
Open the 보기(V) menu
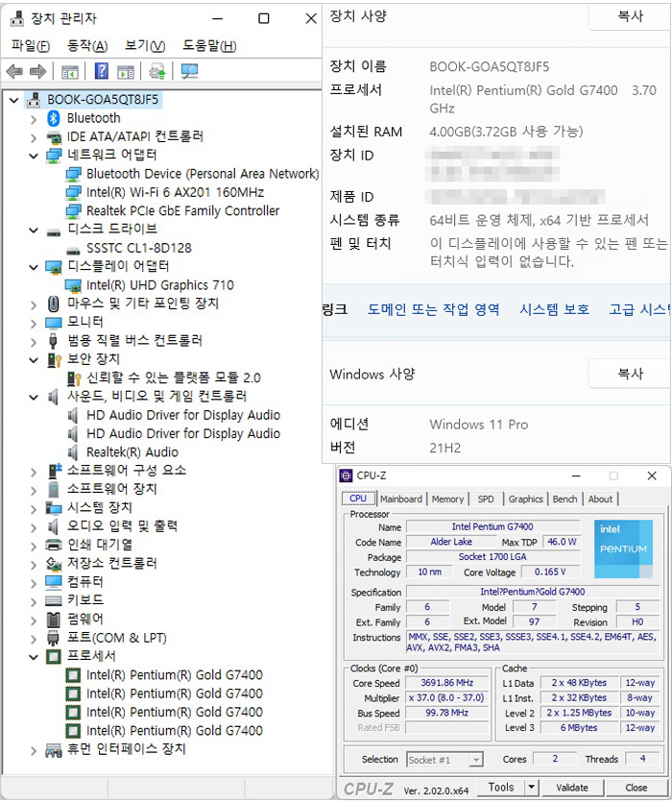point(145,46)
